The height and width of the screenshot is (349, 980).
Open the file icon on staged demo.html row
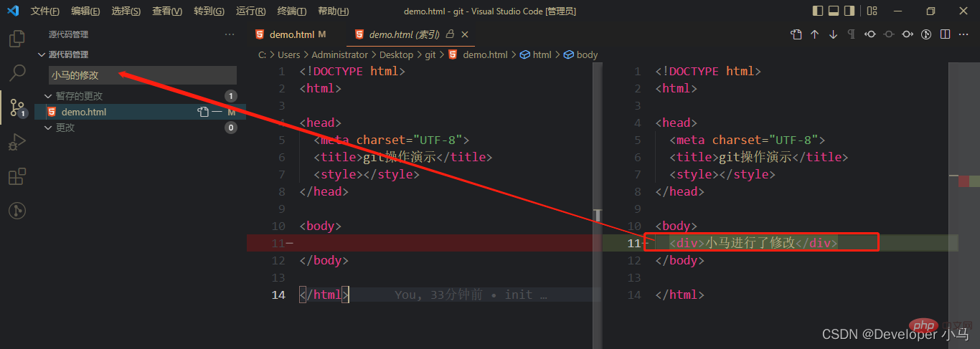pyautogui.click(x=203, y=112)
